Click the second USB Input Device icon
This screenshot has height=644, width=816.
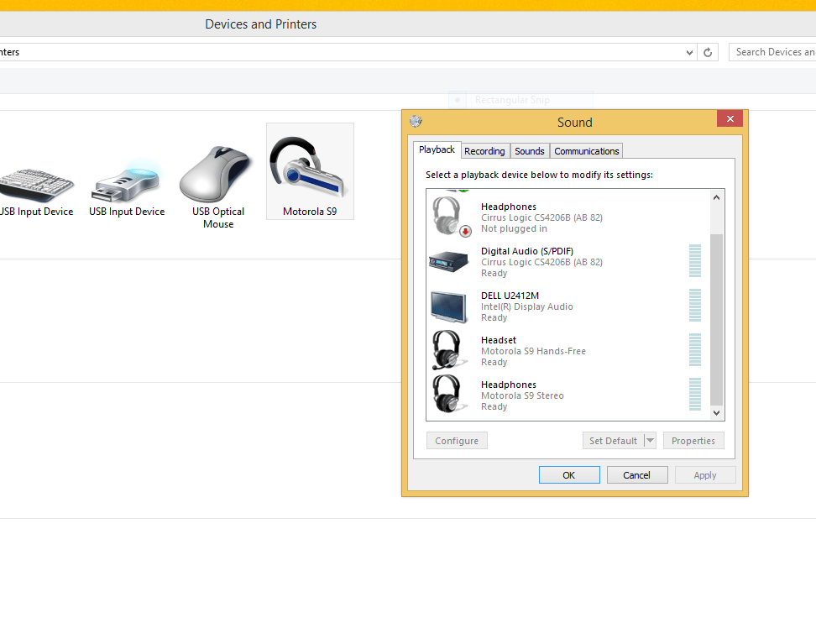point(126,179)
